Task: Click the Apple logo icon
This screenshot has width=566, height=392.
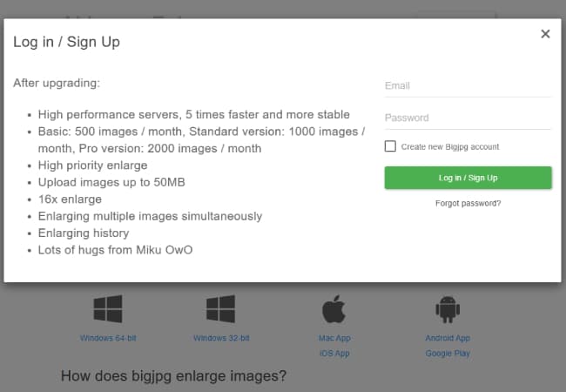Action: [x=334, y=309]
